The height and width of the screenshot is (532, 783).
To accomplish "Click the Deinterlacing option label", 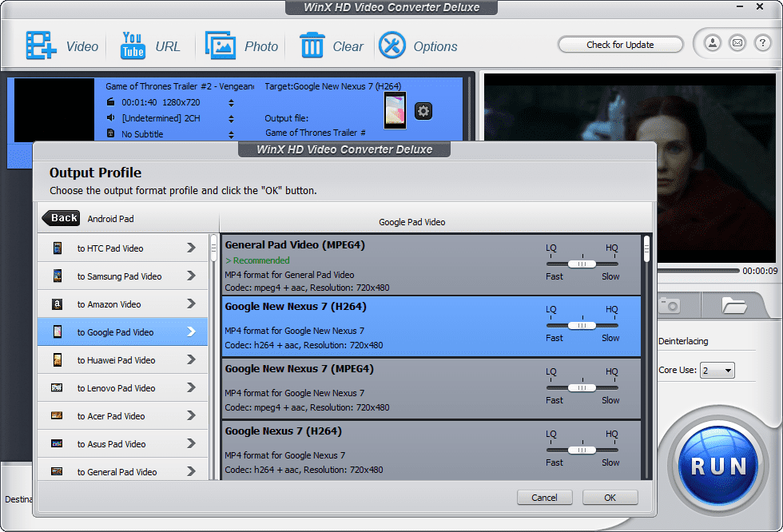I will coord(683,341).
